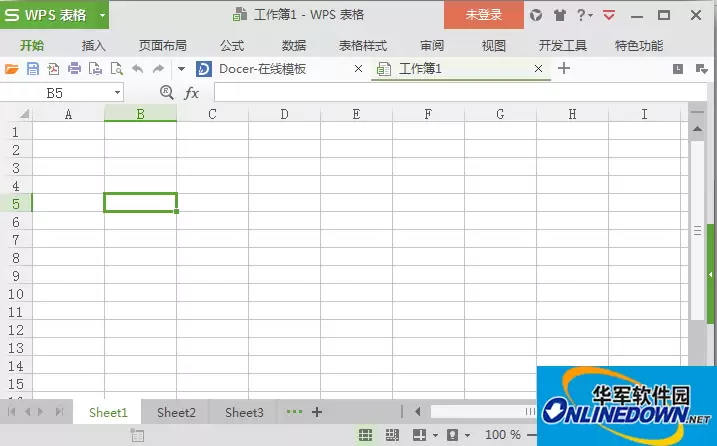Click the red collapse ribbon arrow icon
The width and height of the screenshot is (717, 446).
pos(609,16)
